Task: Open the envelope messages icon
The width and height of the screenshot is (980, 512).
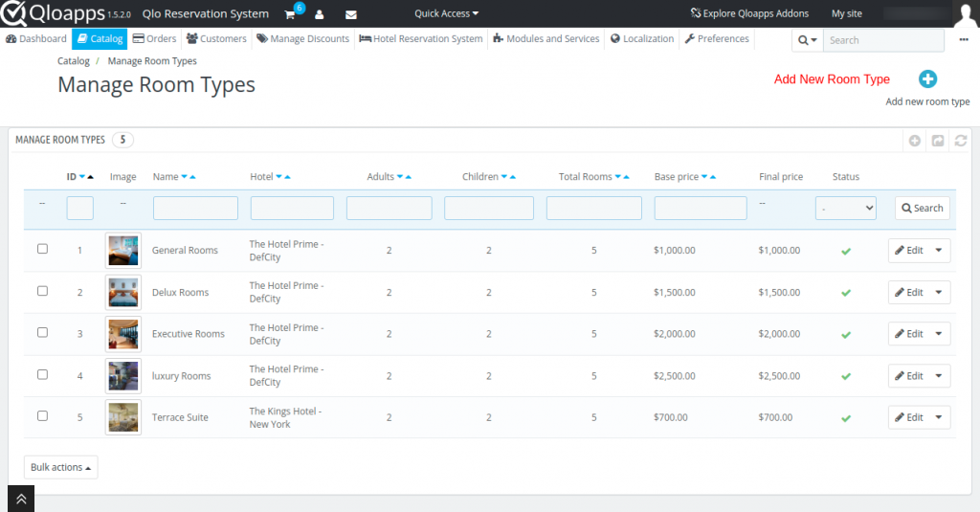Action: [350, 14]
